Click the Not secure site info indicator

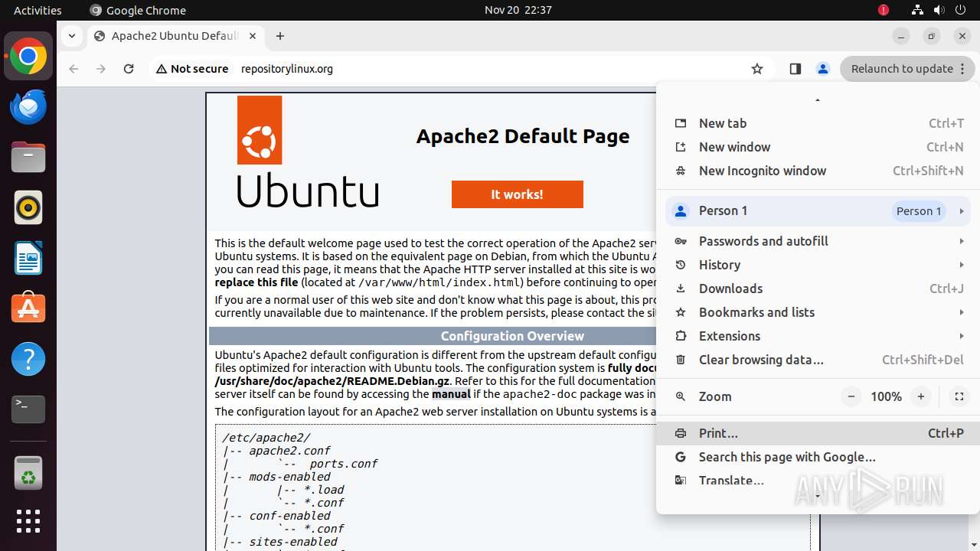tap(192, 69)
